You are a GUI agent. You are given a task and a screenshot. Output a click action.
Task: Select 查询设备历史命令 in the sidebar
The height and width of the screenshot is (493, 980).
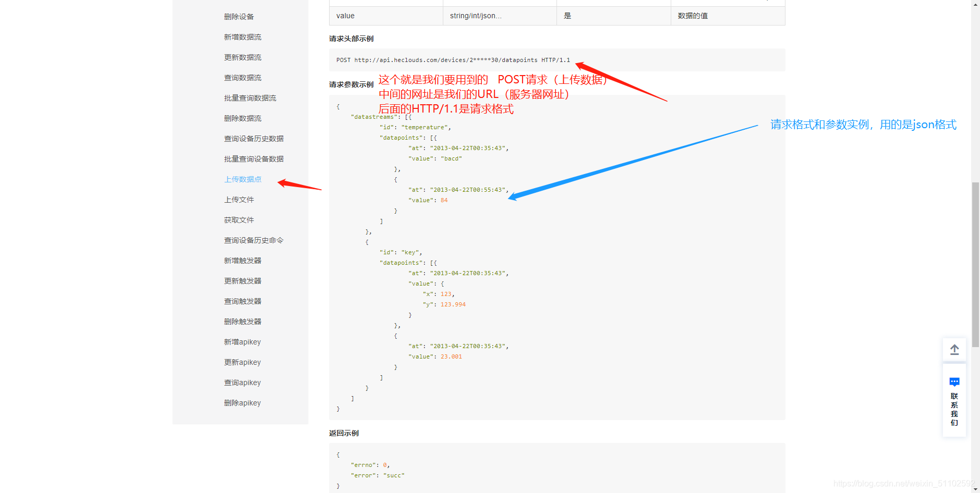tap(253, 240)
